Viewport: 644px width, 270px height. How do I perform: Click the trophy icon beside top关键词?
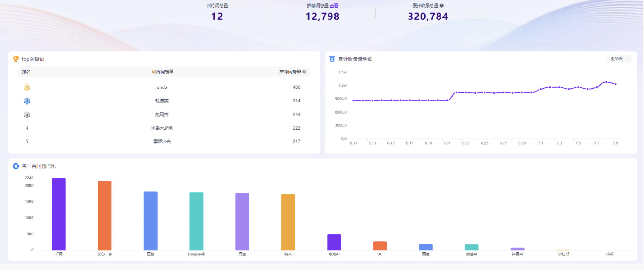coord(16,59)
